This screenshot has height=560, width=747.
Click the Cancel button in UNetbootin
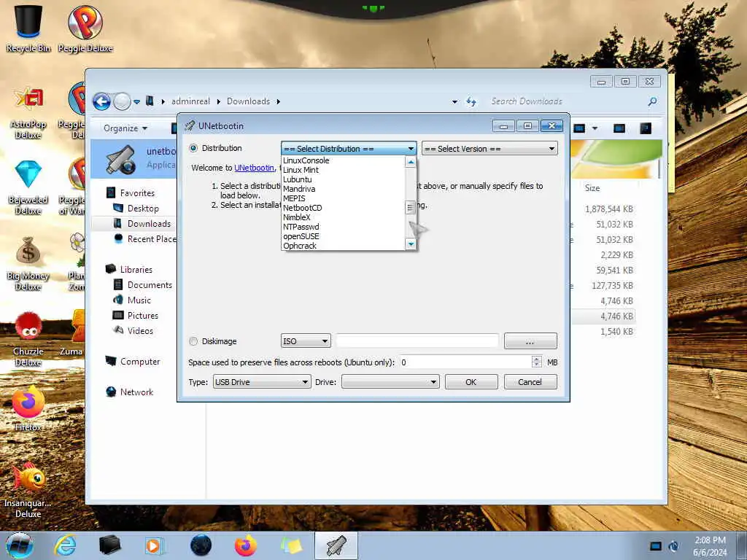coord(530,382)
